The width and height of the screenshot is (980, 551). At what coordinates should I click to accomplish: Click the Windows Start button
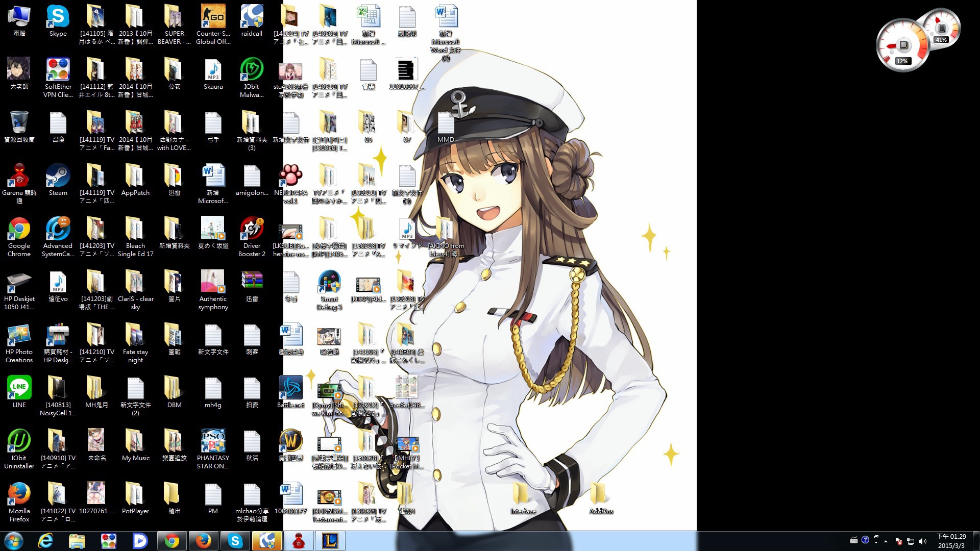(x=14, y=541)
